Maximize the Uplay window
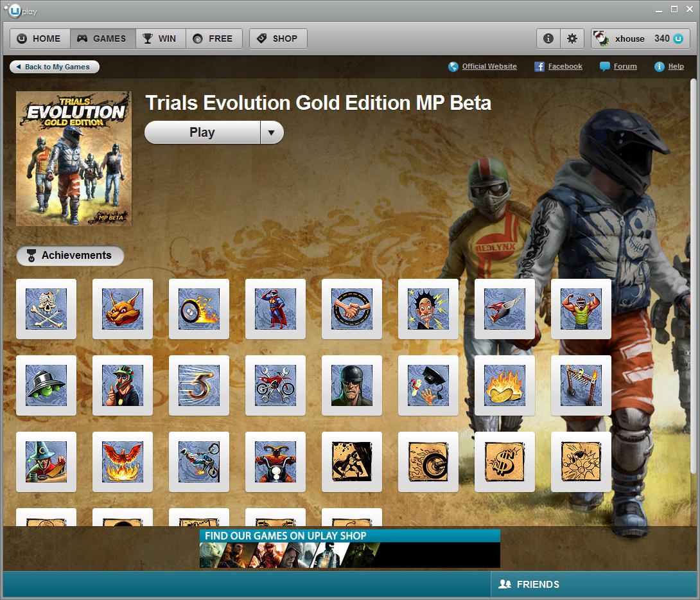The image size is (700, 600). 674,10
